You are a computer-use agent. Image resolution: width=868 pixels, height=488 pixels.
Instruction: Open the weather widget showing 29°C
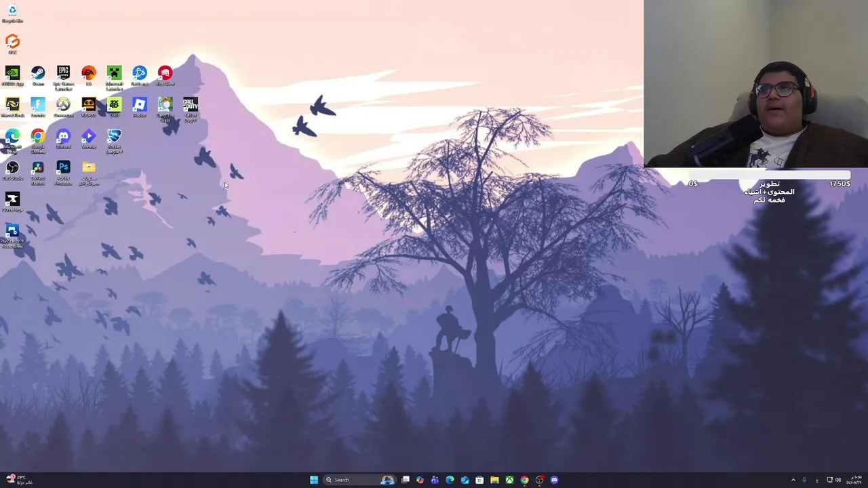[18, 480]
